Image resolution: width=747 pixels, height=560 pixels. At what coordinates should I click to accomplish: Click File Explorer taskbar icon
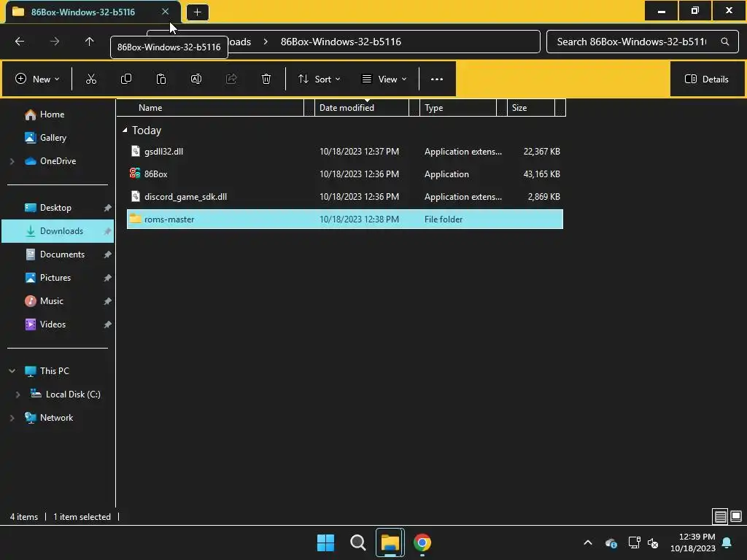coord(390,542)
